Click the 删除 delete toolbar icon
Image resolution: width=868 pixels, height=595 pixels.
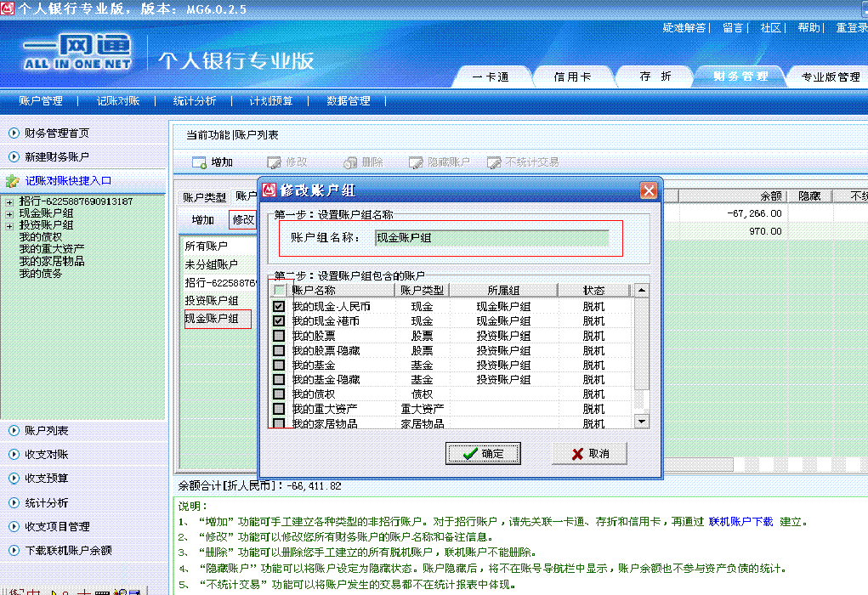[x=349, y=162]
